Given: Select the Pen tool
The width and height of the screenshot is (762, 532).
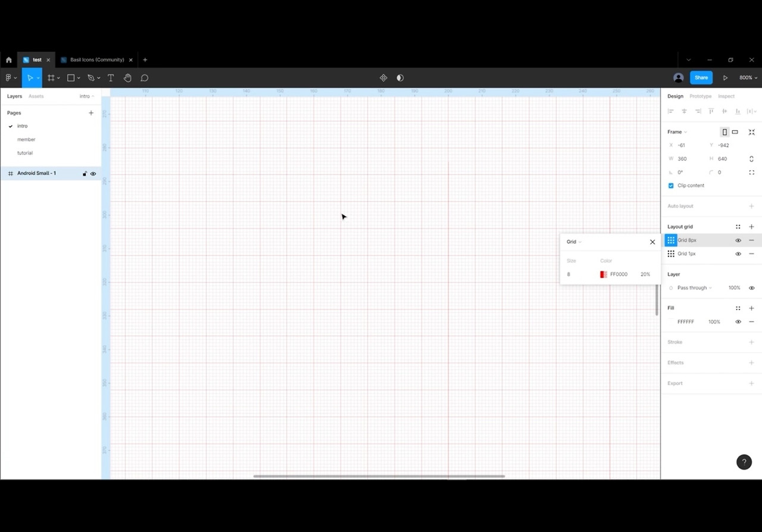Looking at the screenshot, I should click(x=90, y=78).
